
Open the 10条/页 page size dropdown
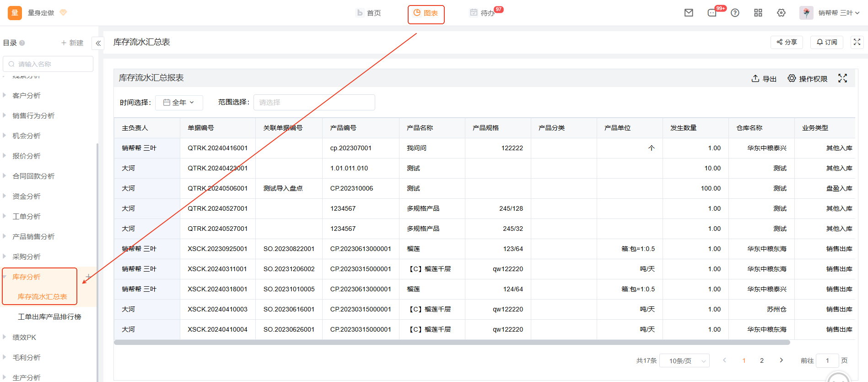coord(685,361)
